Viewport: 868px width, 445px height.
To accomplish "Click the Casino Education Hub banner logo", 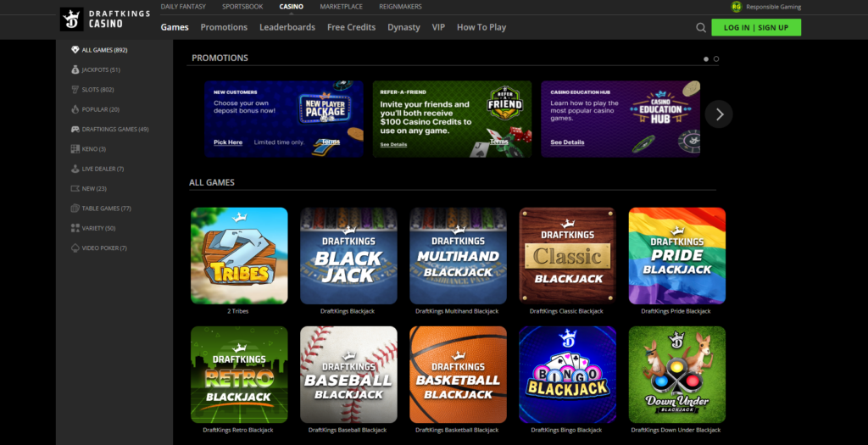I will pos(660,109).
